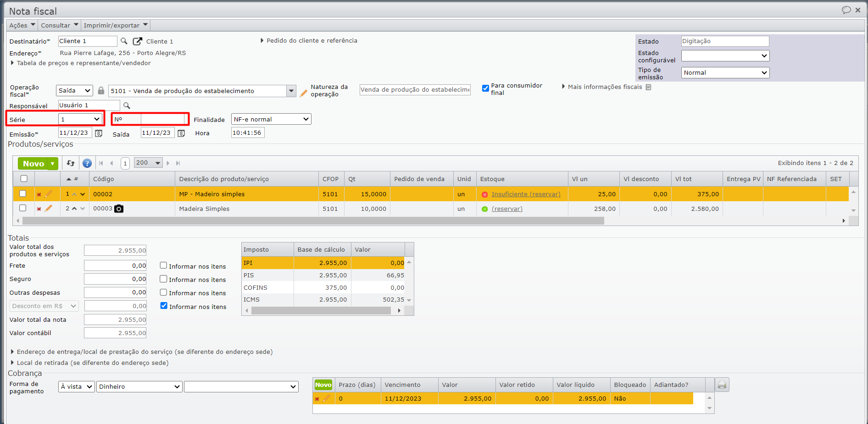This screenshot has width=868, height=424.
Task: Open the Ações menu
Action: click(22, 25)
